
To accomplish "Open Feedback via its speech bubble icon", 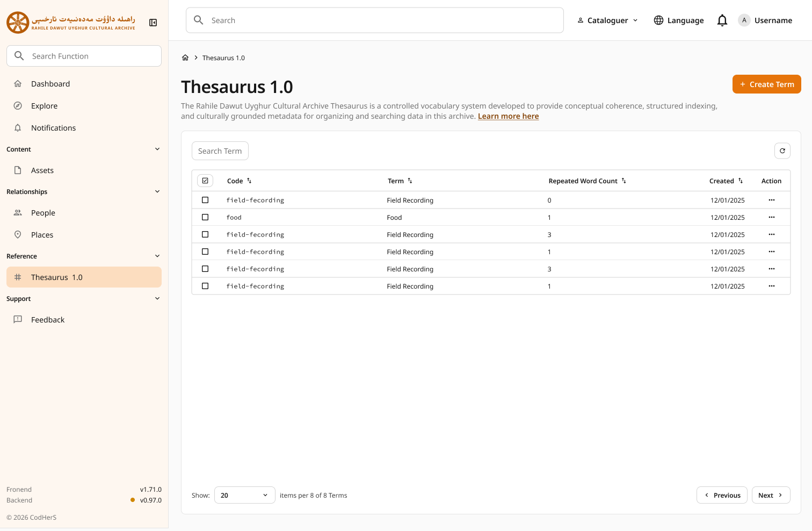I will coord(18,319).
